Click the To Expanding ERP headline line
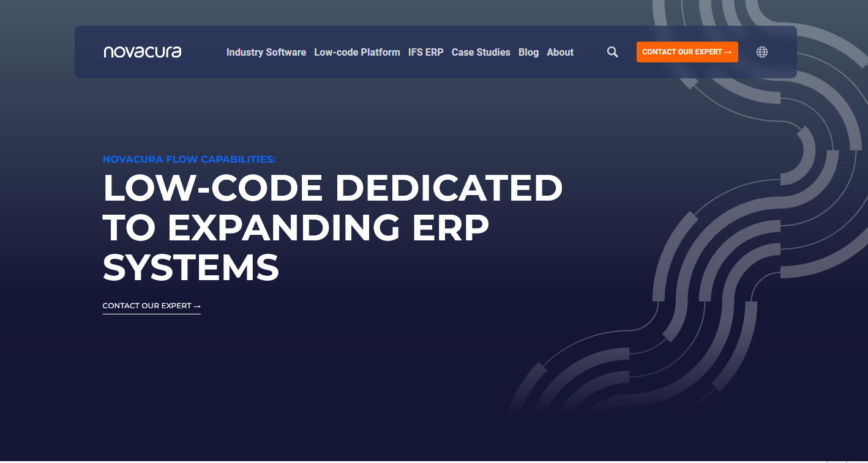Image resolution: width=868 pixels, height=463 pixels. click(296, 228)
